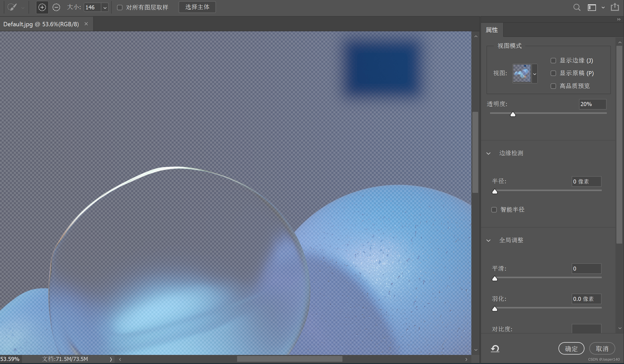Collapse the panel with double-arrow icon
The image size is (624, 364).
pyautogui.click(x=619, y=19)
